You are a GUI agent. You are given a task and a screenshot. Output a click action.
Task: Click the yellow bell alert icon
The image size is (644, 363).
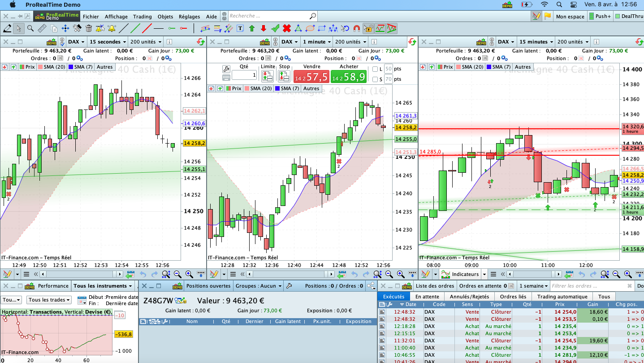click(x=112, y=28)
